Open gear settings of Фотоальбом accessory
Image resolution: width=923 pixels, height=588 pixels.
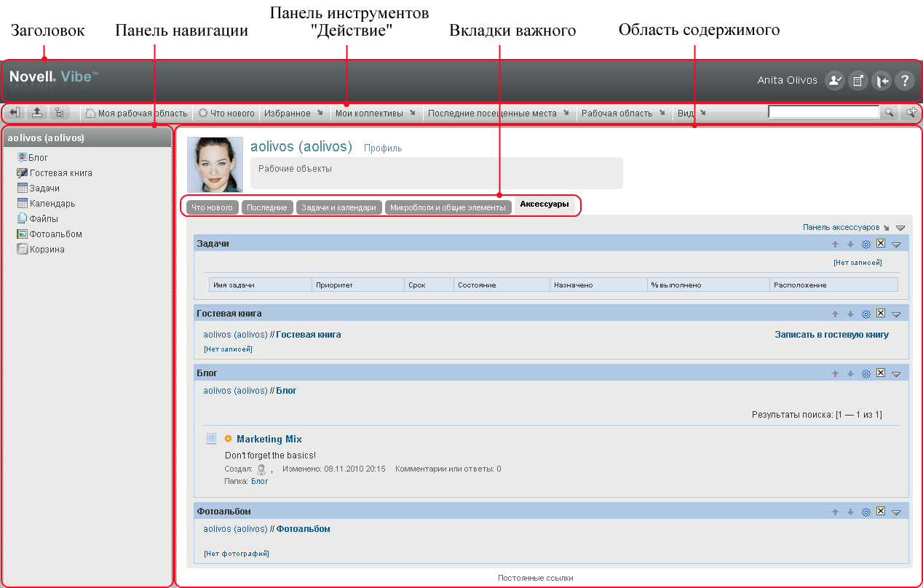(866, 512)
